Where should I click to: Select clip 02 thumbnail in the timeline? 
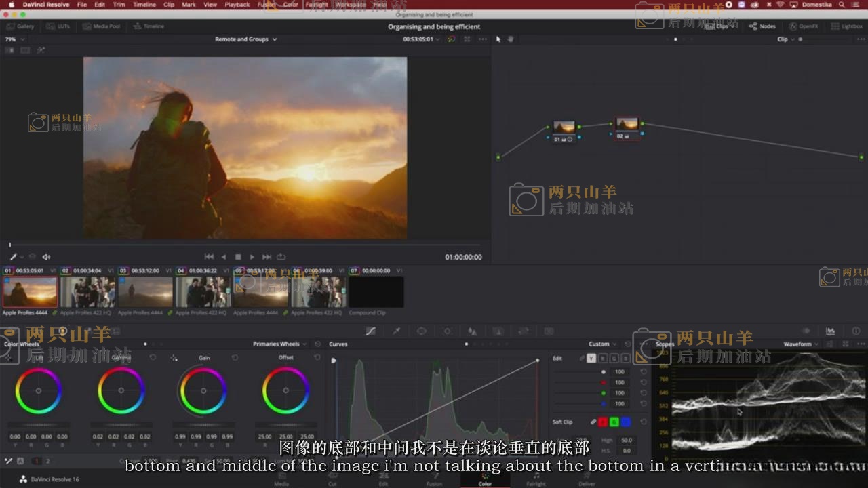pos(87,292)
